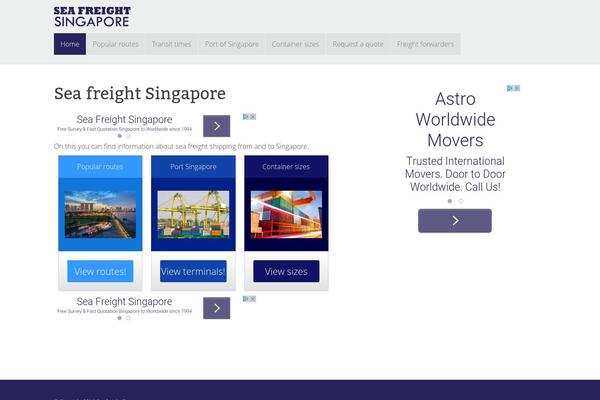Click View routes! button
600x400 pixels.
coord(100,271)
